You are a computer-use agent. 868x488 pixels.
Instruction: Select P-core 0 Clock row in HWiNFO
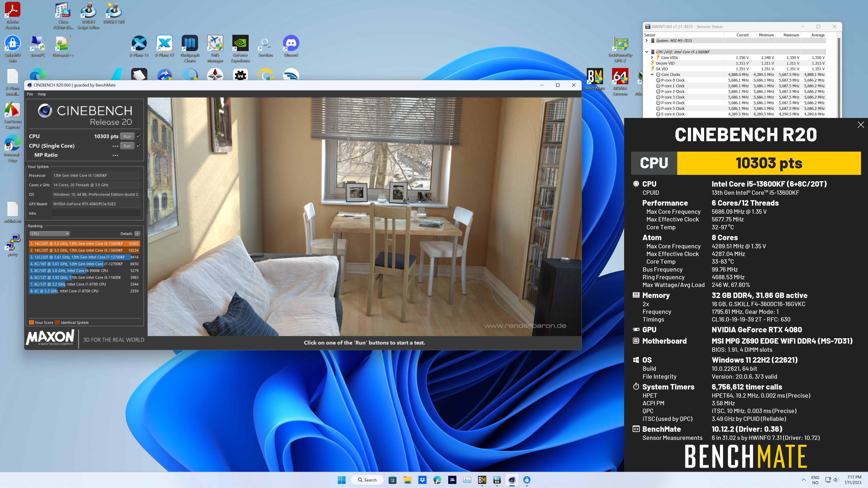[x=735, y=80]
